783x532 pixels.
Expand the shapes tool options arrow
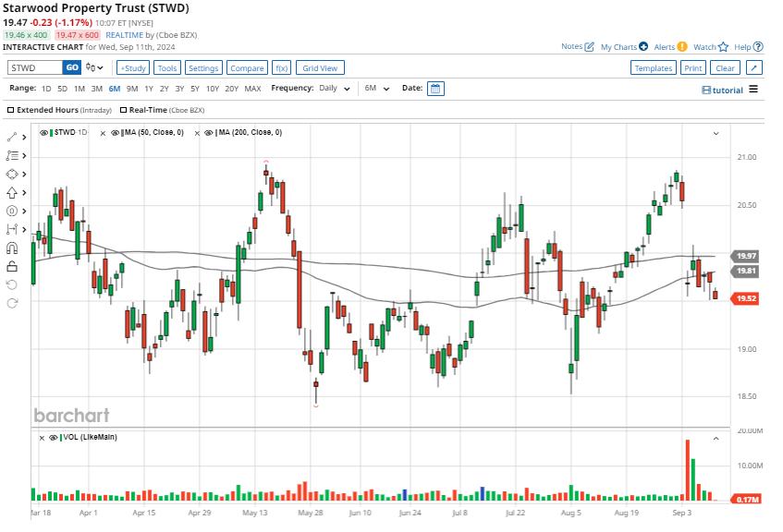pyautogui.click(x=24, y=175)
